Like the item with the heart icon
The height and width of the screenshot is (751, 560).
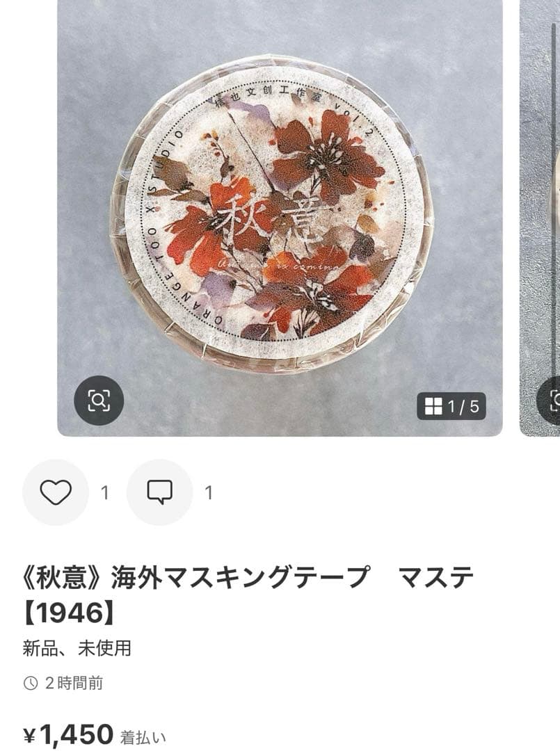[56, 492]
